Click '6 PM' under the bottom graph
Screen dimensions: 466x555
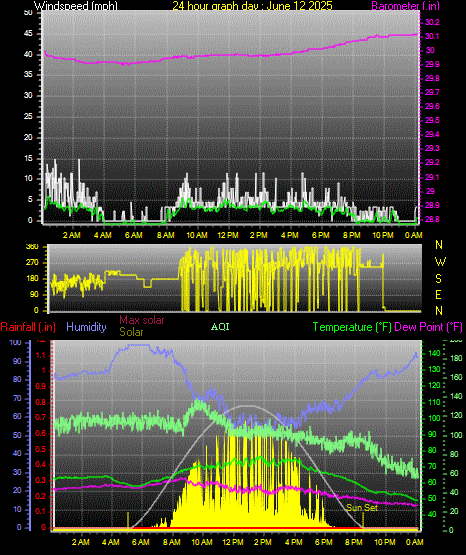point(324,542)
